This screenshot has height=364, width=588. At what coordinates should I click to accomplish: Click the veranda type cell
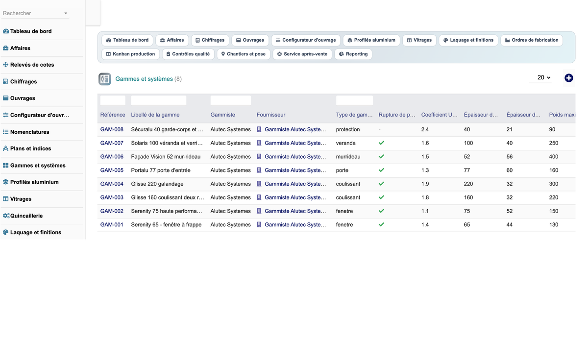click(x=346, y=143)
